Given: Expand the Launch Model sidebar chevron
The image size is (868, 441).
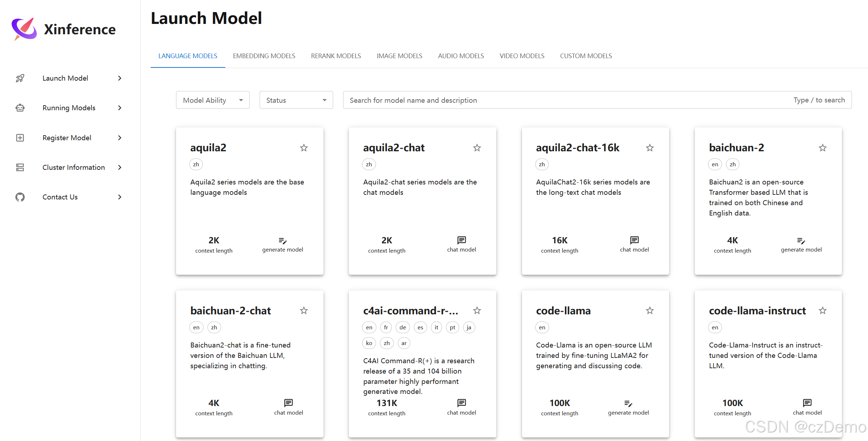Looking at the screenshot, I should coord(120,78).
